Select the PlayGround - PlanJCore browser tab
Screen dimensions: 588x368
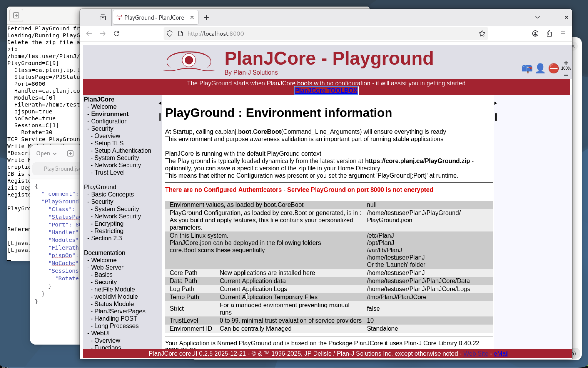(155, 17)
